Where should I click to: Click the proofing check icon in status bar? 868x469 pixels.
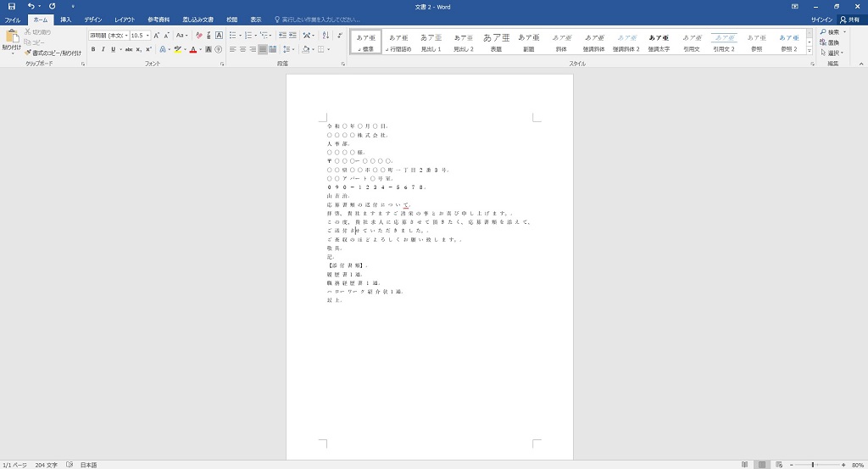[x=70, y=465]
